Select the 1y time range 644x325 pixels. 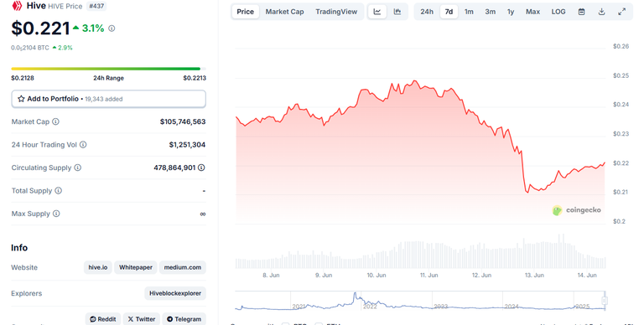click(x=511, y=12)
